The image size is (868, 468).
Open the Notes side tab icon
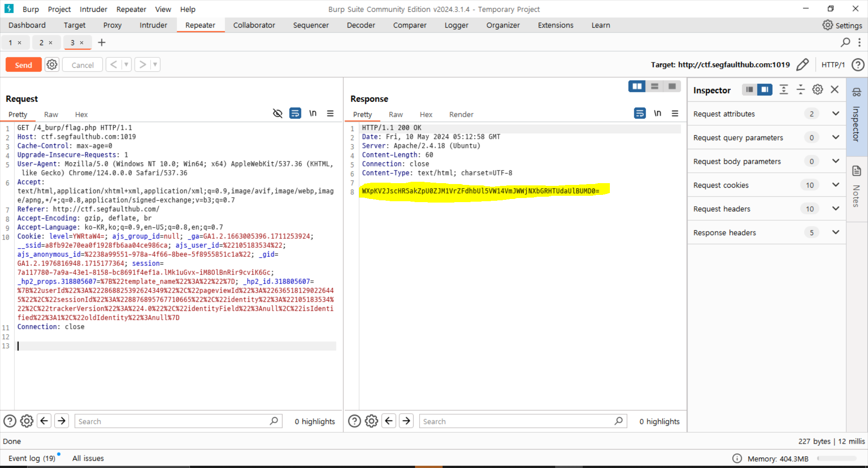[857, 171]
